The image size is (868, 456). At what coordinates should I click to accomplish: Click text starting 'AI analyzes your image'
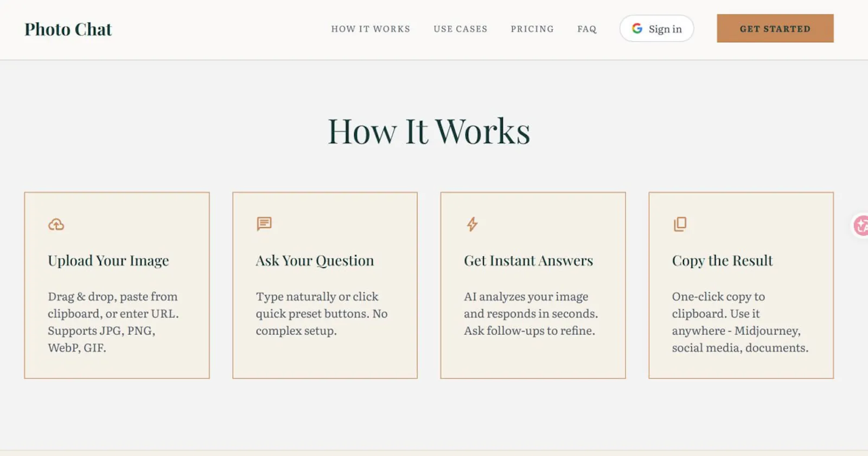pyautogui.click(x=531, y=313)
